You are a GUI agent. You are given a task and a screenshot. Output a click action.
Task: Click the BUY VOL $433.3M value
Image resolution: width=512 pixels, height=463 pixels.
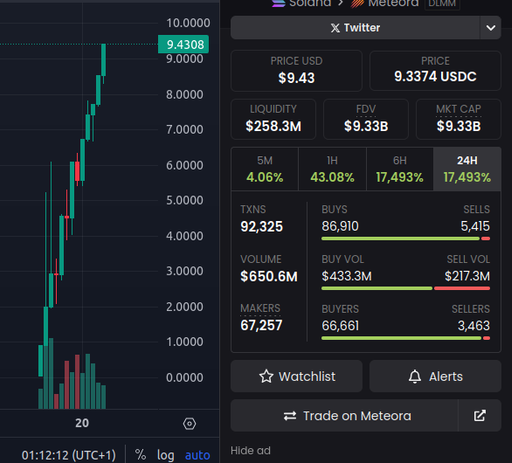pyautogui.click(x=347, y=276)
